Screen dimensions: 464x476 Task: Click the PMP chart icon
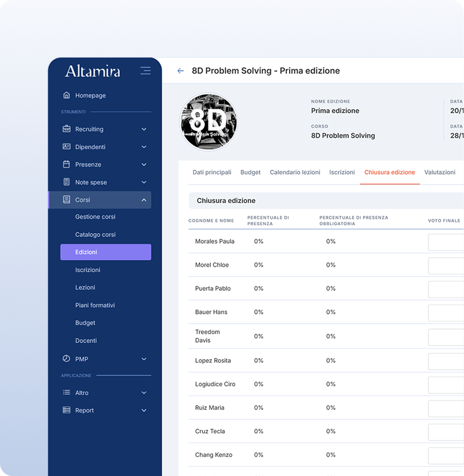[x=67, y=359]
